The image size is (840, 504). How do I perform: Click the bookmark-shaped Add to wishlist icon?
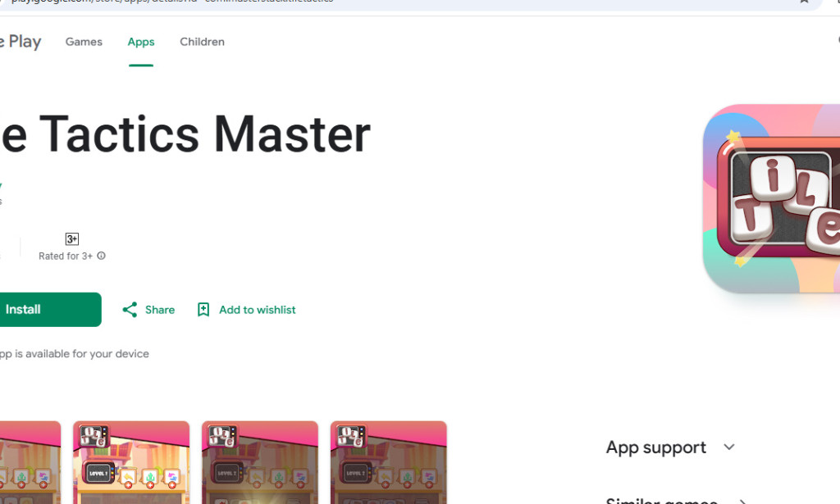[203, 309]
